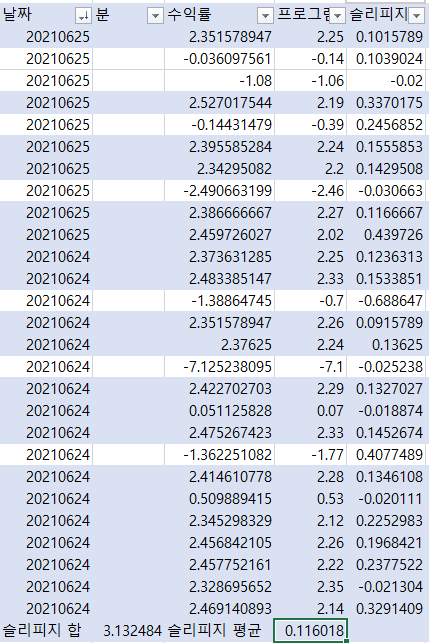
Task: Click the 프로그램 cell 2.35
Action: pyautogui.click(x=310, y=587)
